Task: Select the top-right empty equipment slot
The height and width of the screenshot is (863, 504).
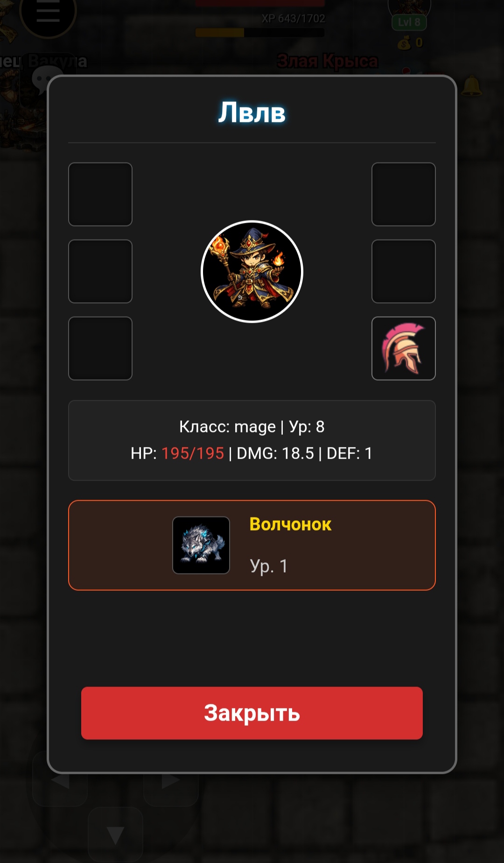Action: [404, 194]
